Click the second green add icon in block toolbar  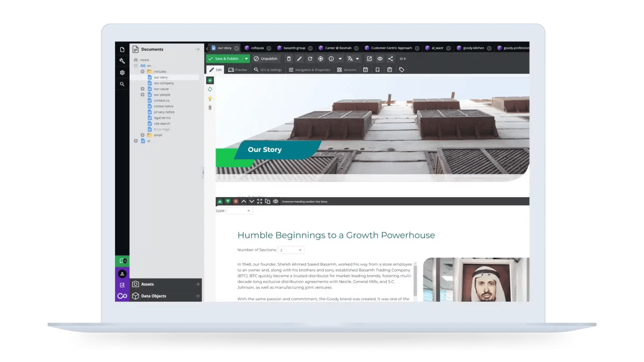click(228, 202)
